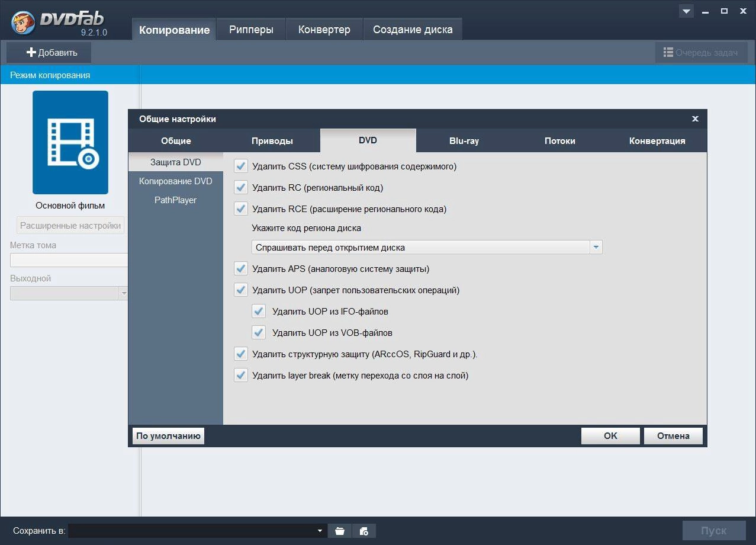The width and height of the screenshot is (756, 545).
Task: Click По умолчанию defaults button
Action: (169, 436)
